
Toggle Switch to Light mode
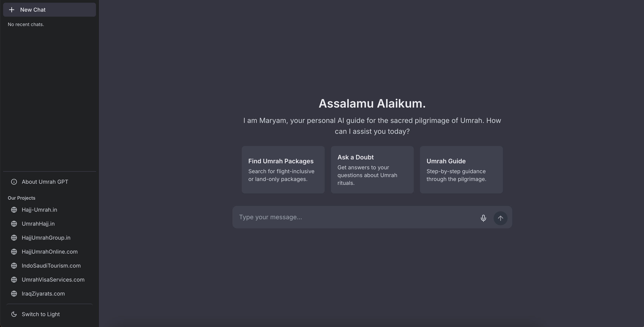tap(41, 314)
